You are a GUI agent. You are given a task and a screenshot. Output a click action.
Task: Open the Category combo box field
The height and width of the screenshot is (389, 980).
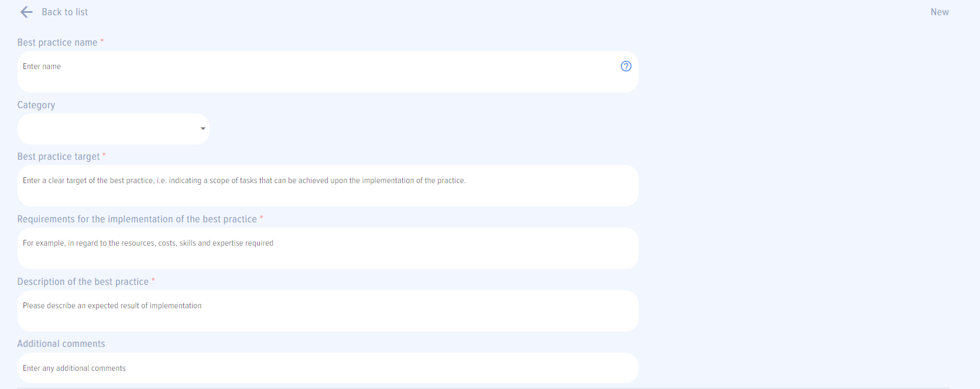pos(108,129)
